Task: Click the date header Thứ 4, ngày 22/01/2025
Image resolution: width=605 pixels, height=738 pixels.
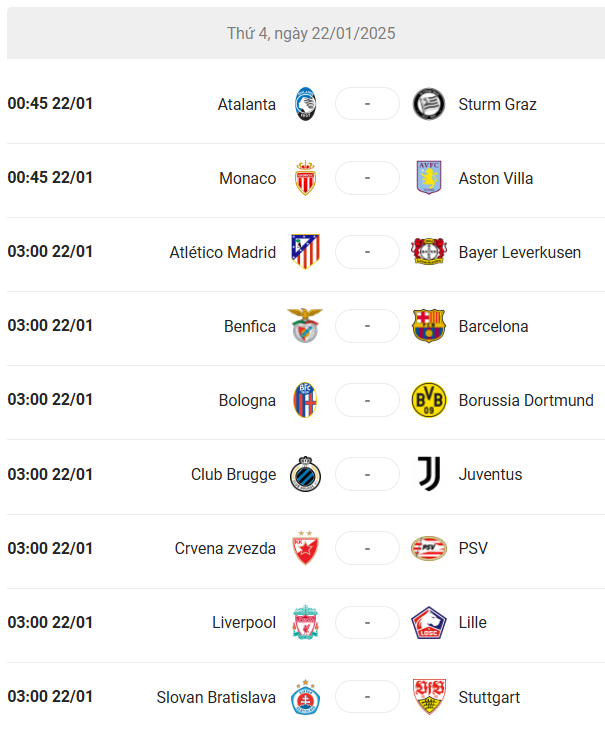Action: [x=311, y=33]
